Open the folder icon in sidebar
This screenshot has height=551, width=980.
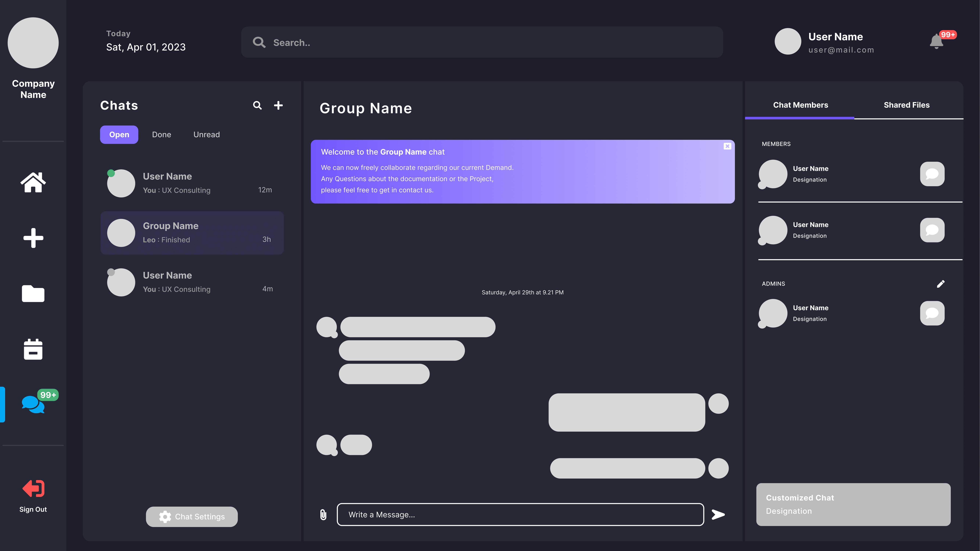[x=33, y=293]
